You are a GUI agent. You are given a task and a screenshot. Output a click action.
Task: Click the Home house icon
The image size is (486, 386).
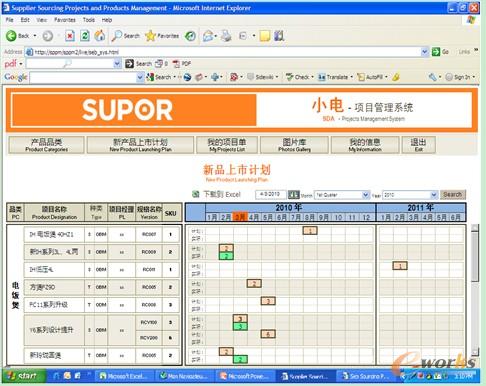pos(100,35)
